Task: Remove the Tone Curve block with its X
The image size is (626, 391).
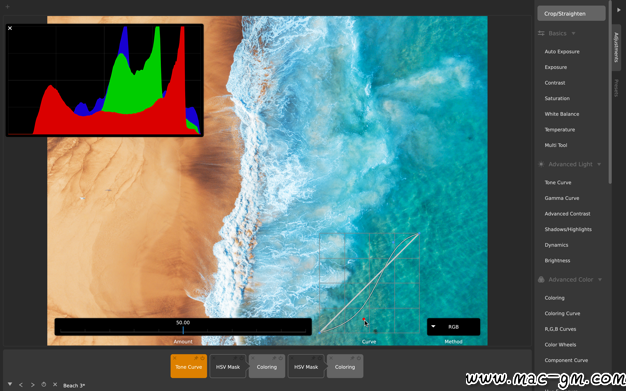Action: 174,358
